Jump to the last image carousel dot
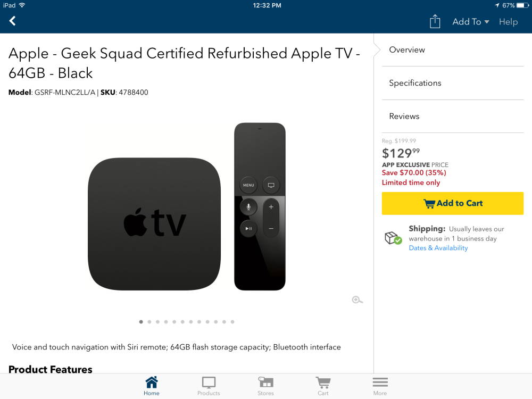 232,322
